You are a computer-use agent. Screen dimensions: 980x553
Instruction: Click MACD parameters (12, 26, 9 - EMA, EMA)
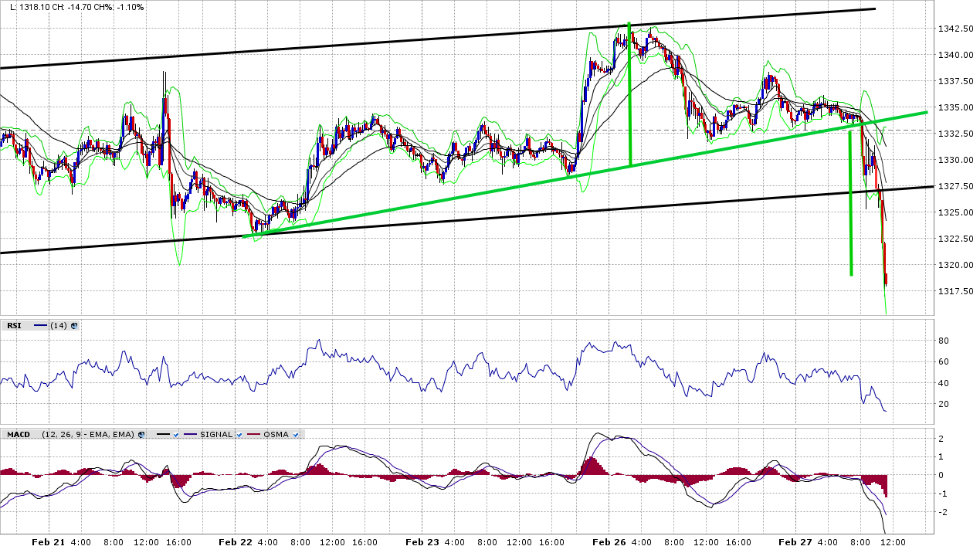tap(88, 435)
